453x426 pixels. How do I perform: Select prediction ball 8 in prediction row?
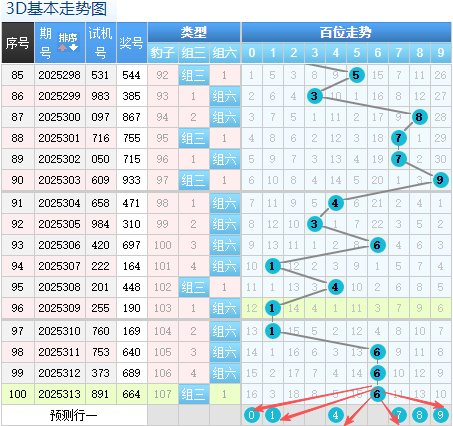tap(419, 415)
